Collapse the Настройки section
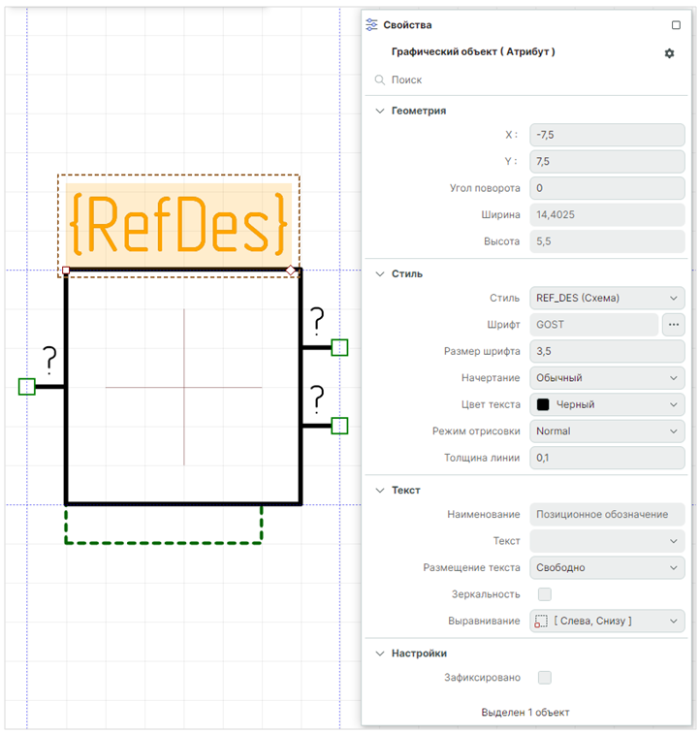The image size is (700, 734). [380, 653]
